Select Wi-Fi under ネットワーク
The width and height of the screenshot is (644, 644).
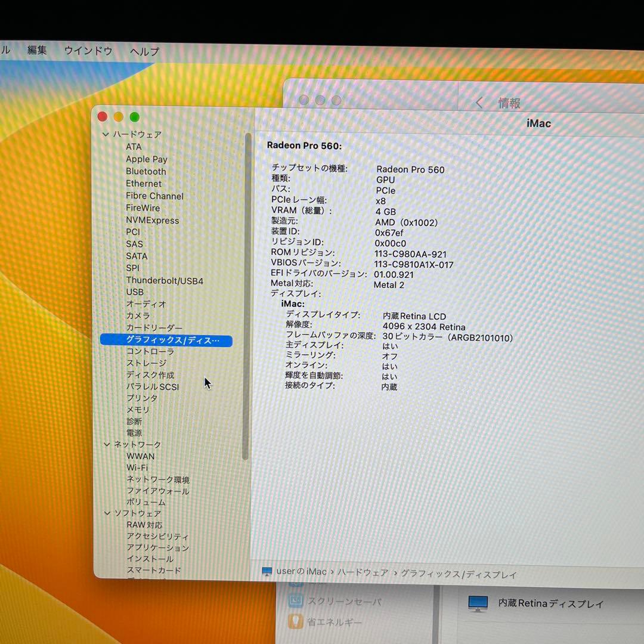(138, 467)
